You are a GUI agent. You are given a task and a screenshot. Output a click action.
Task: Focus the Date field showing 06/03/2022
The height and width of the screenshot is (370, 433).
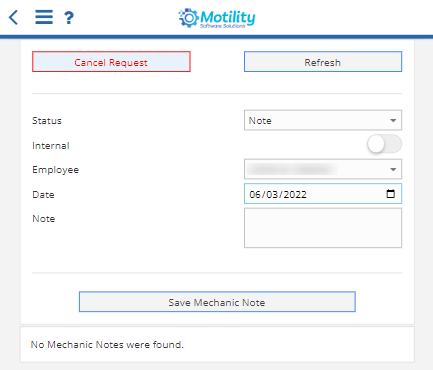tap(323, 194)
